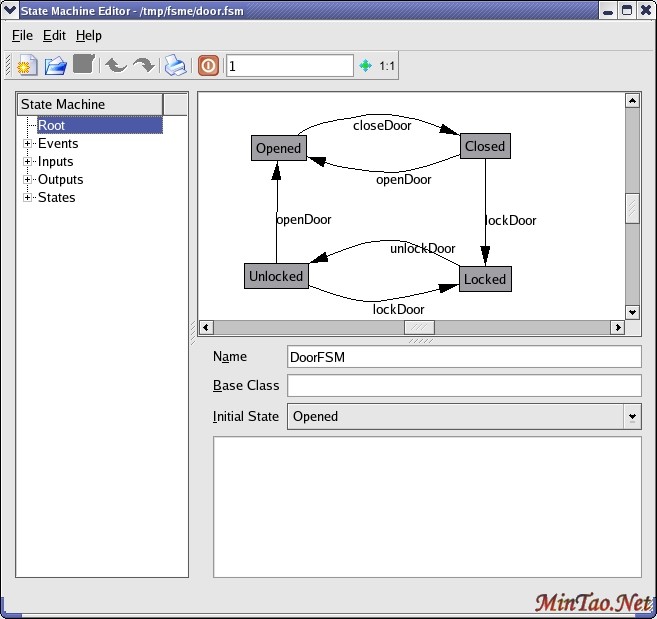657x619 pixels.
Task: Click the Redo arrow icon
Action: pyautogui.click(x=144, y=66)
